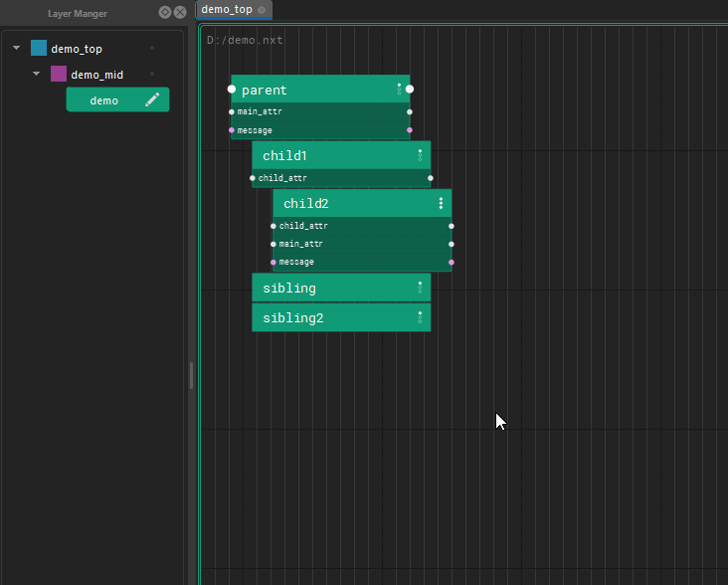Close the Layer Manger panel
Screen dimensions: 728x585
click(180, 12)
